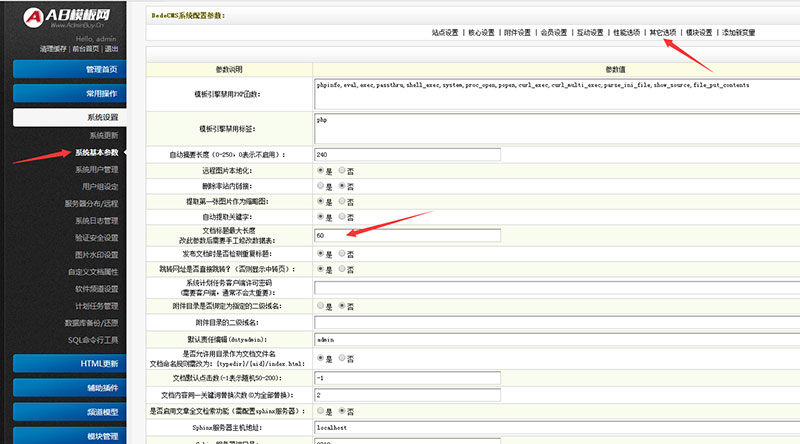Screen dimensions: 800x444
Task: Select 否 for 是否允许用目录作为文档文件名
Action: pos(342,358)
